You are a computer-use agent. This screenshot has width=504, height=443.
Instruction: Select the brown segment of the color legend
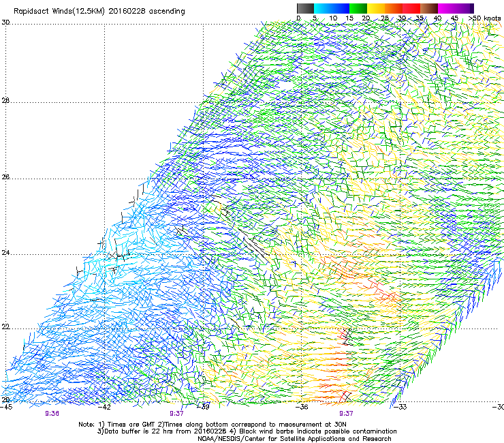429,8
